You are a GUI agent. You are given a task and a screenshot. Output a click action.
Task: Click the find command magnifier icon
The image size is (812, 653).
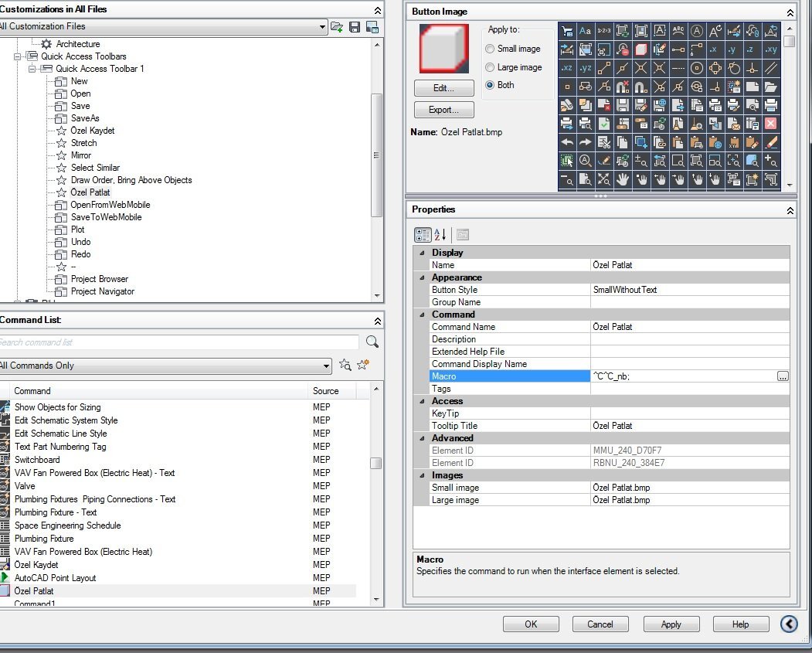tap(372, 342)
